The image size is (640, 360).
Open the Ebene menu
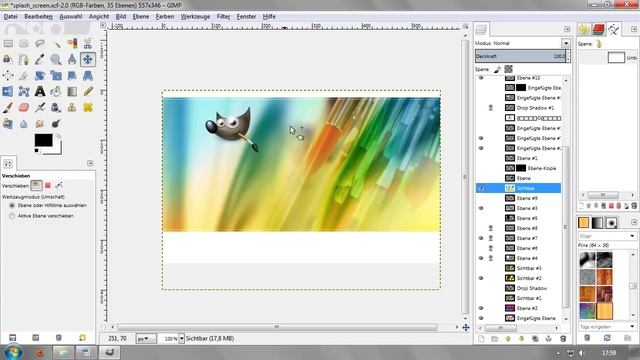click(141, 16)
